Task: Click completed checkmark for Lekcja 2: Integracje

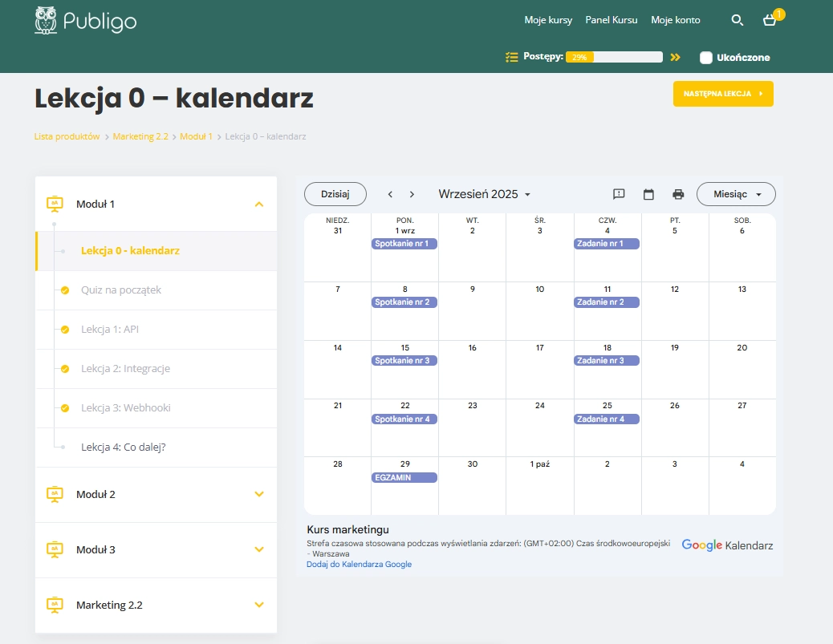Action: click(x=65, y=369)
